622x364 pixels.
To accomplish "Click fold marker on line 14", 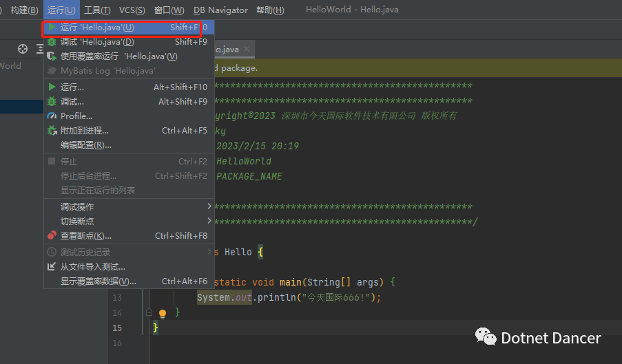I will pos(149,312).
